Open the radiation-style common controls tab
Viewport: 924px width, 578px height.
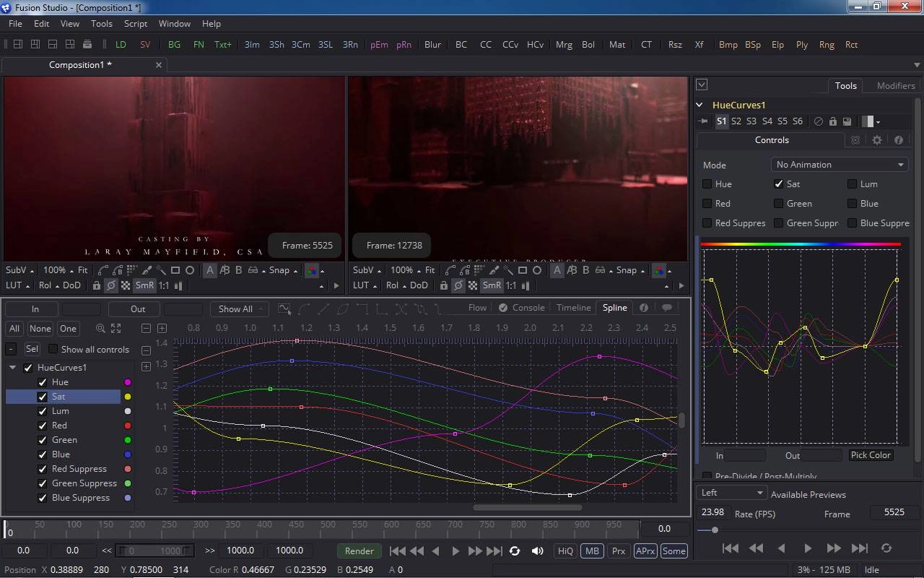pos(855,140)
